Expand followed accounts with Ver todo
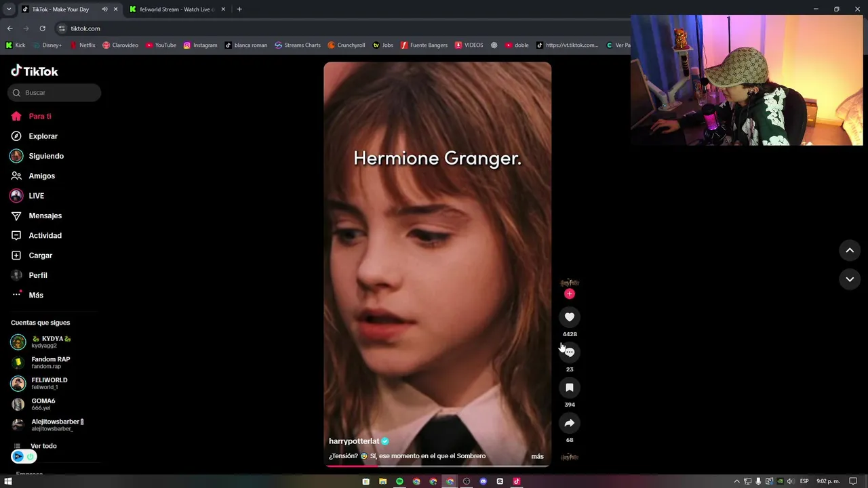Image resolution: width=868 pixels, height=488 pixels. pyautogui.click(x=43, y=446)
